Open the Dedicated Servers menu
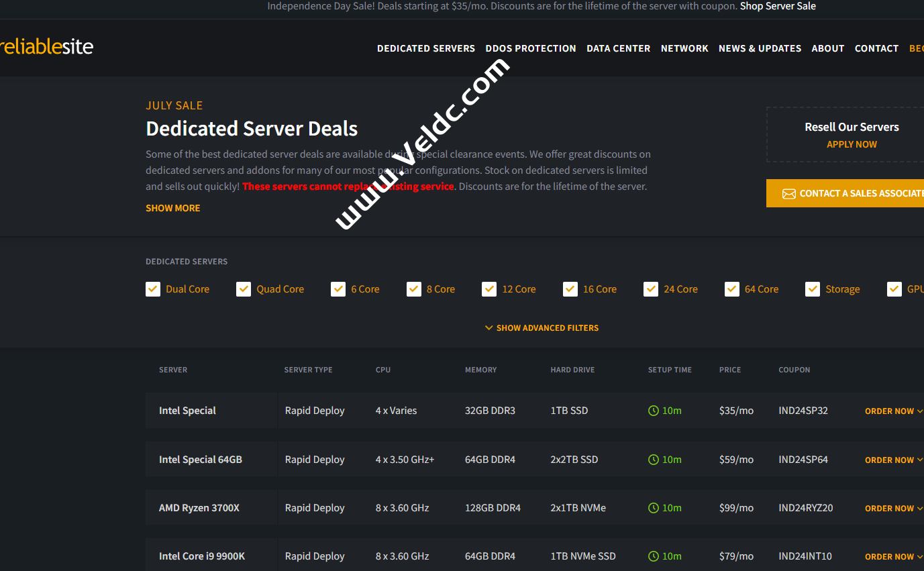 pos(426,48)
